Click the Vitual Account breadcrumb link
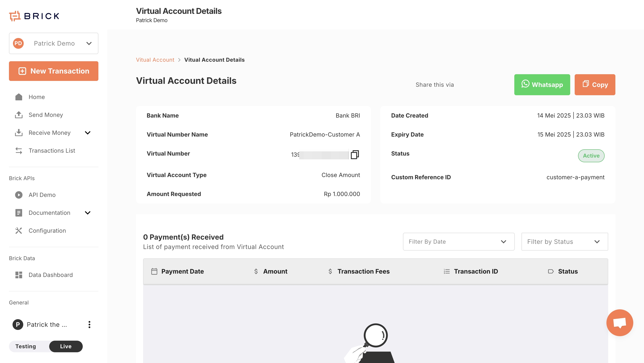Image resolution: width=644 pixels, height=363 pixels. (x=155, y=60)
